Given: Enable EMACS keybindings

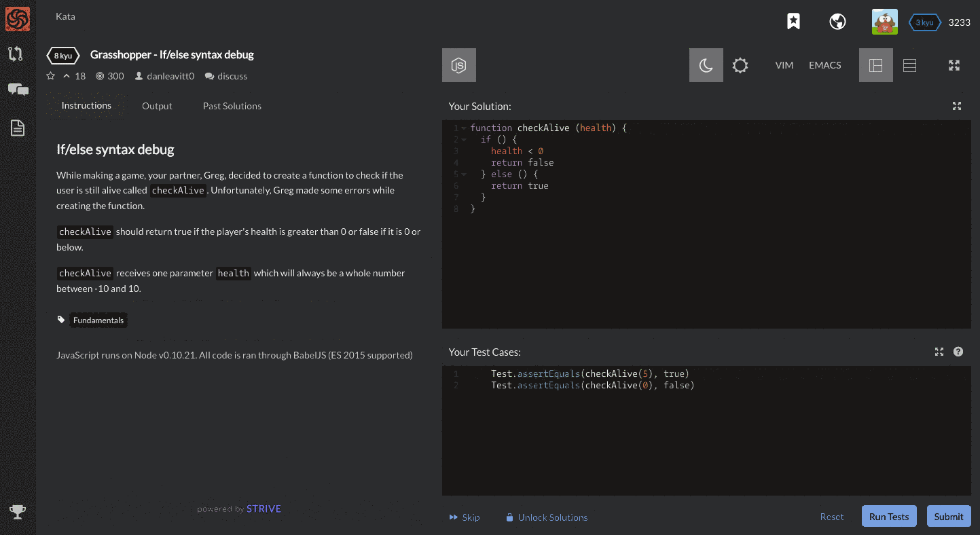Looking at the screenshot, I should click(x=824, y=65).
